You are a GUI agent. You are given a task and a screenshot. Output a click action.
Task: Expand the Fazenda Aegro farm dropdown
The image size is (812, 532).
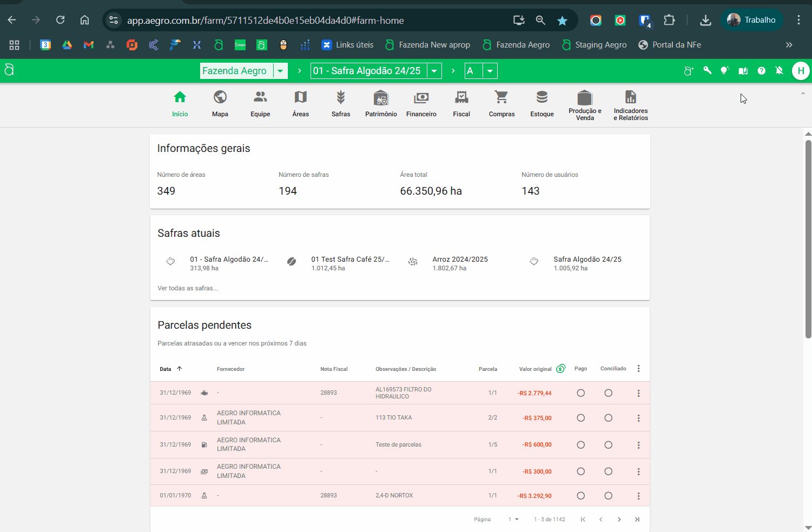point(280,71)
